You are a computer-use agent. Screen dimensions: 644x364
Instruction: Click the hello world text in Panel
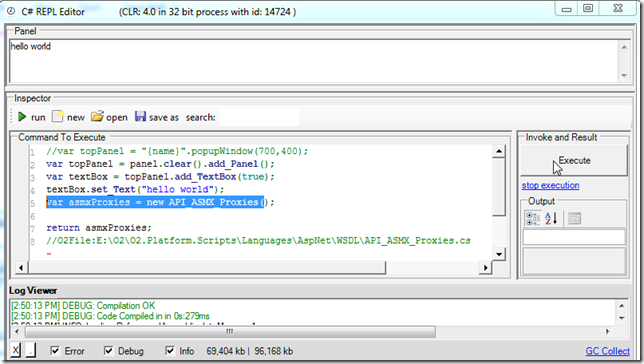coord(31,46)
